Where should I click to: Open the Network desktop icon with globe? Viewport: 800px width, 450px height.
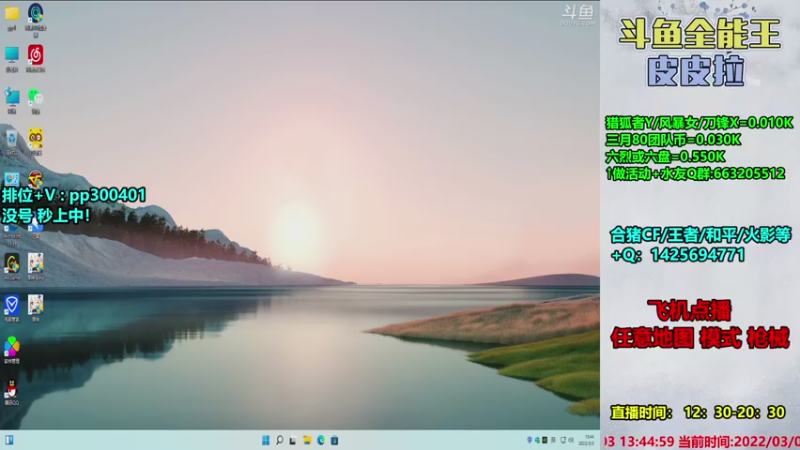(x=12, y=96)
